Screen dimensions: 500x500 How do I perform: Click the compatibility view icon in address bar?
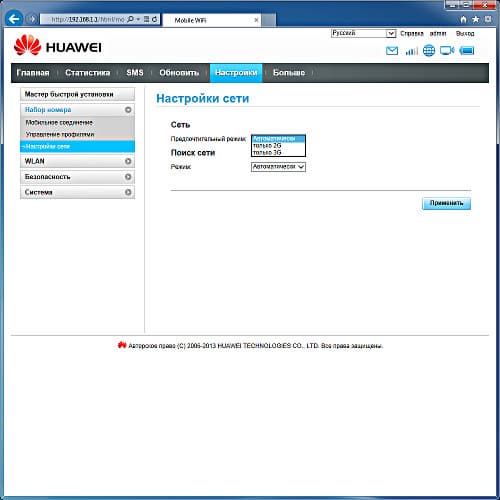click(x=146, y=19)
